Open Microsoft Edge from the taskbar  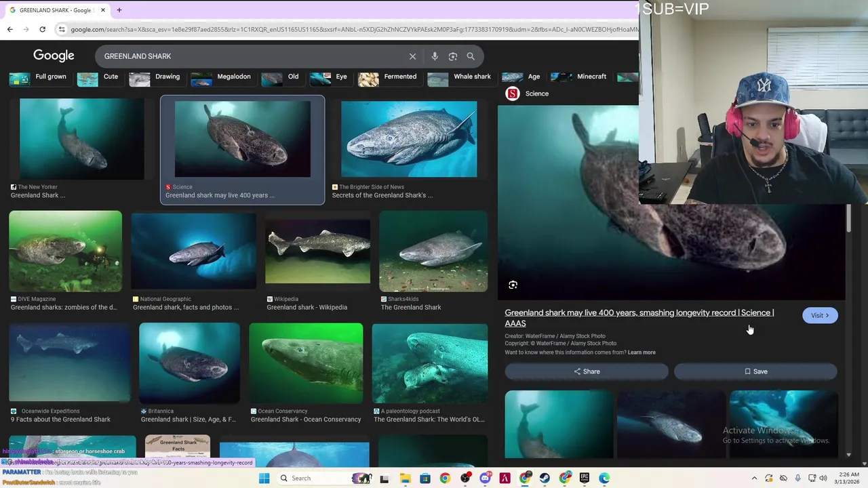coord(604,478)
